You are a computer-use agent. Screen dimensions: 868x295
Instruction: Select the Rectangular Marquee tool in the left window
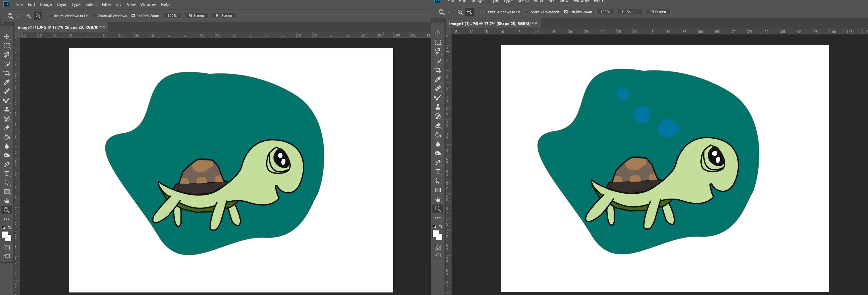tap(7, 46)
